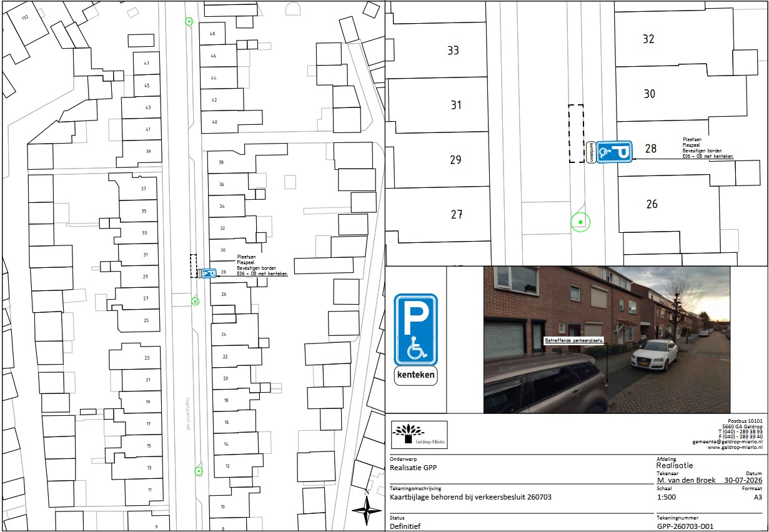This screenshot has height=532, width=769.
Task: Select house number 33 in detail map
Action: click(x=454, y=51)
